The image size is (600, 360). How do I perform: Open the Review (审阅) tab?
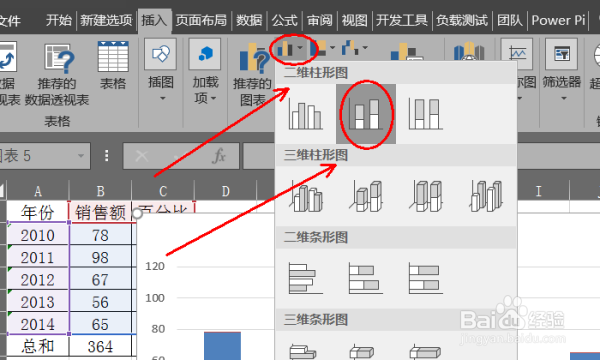pos(320,20)
